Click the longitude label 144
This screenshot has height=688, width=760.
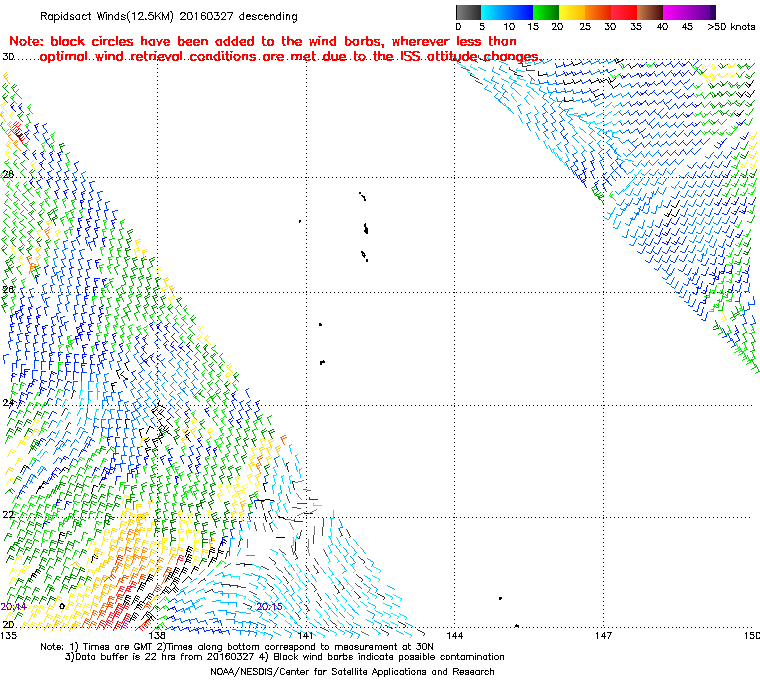[x=455, y=635]
